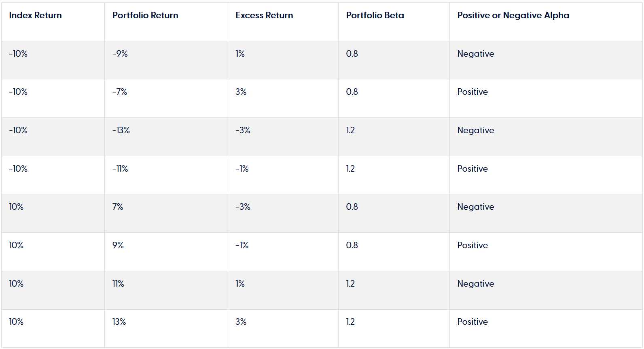Viewport: 644px width, 349px height.
Task: Click the 9% portfolio return cell
Action: [118, 245]
